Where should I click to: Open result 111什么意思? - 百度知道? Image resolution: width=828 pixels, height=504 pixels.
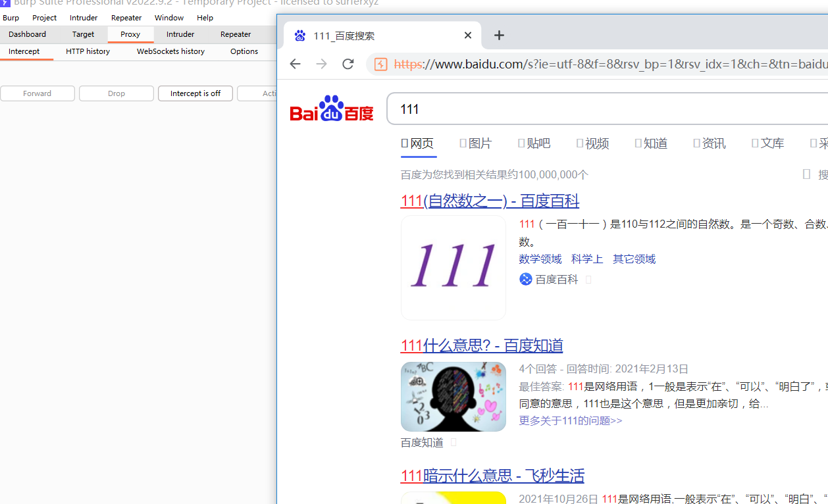(482, 345)
